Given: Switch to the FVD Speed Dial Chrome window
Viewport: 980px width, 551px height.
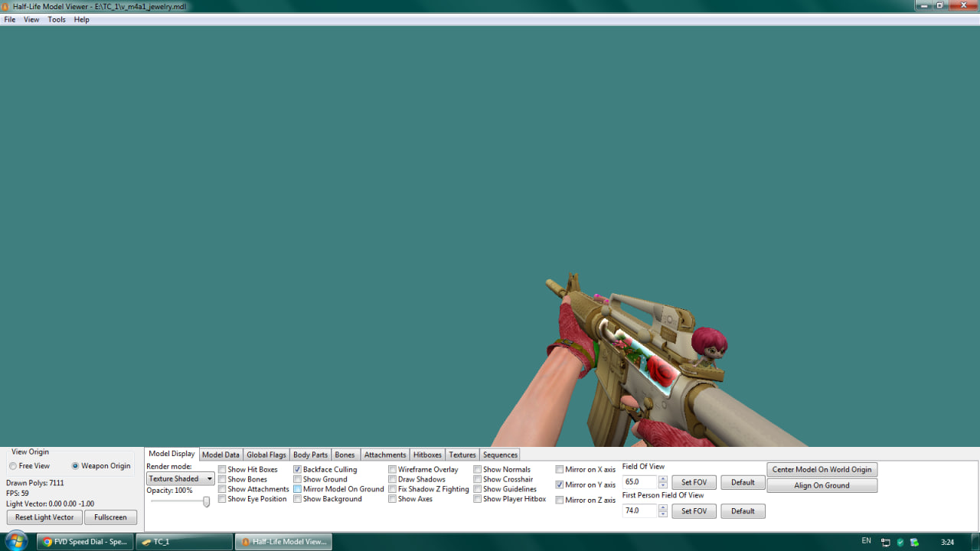Looking at the screenshot, I should coord(85,542).
